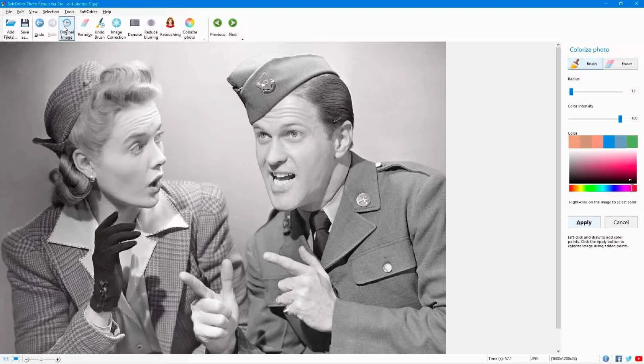
Task: Click the zoom in plus button
Action: [x=58, y=360]
